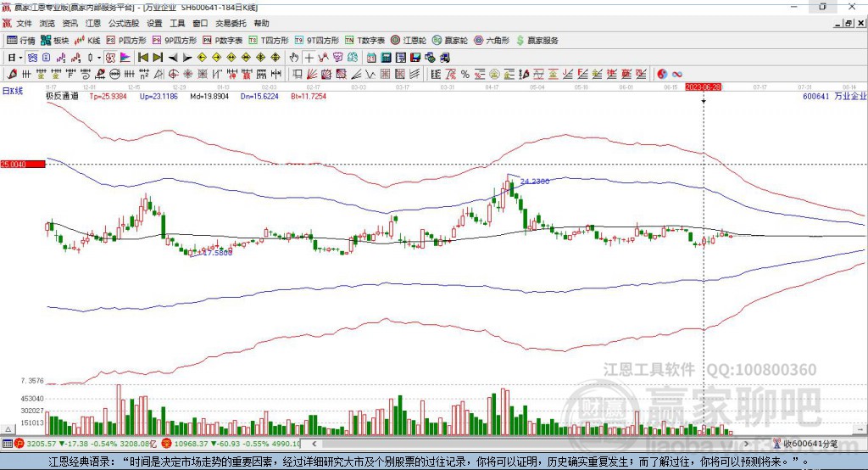
Task: Open the 帮助 menu
Action: (261, 23)
